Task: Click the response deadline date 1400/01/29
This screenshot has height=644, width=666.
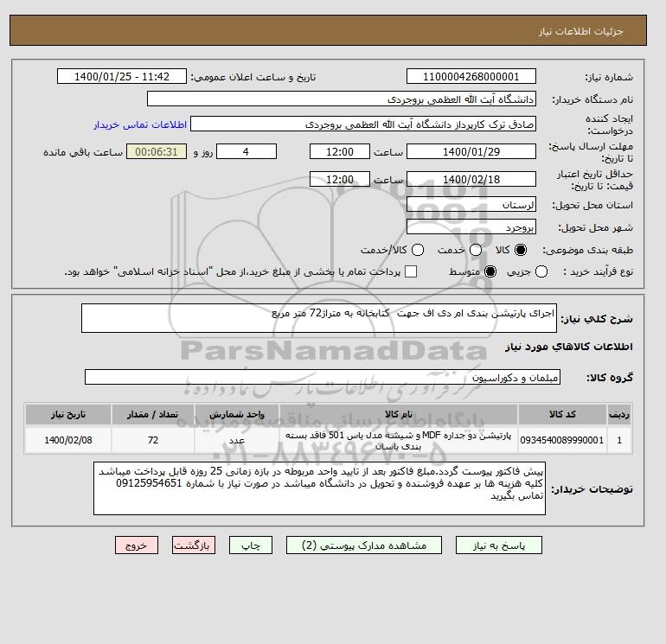Action: (x=471, y=151)
